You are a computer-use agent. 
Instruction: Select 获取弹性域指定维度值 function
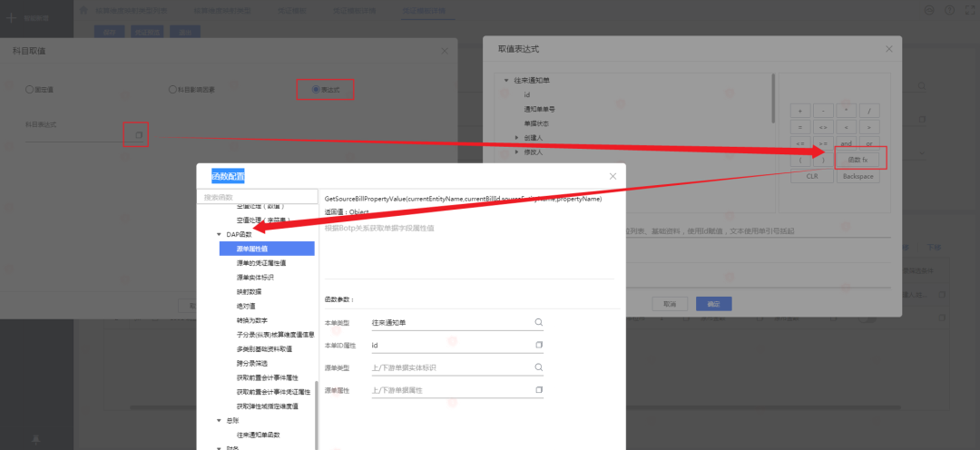(267, 406)
